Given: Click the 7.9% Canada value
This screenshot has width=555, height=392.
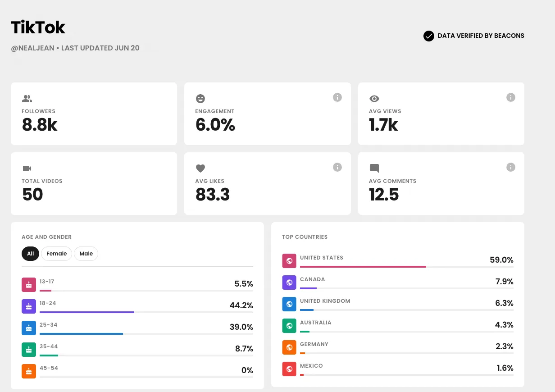Looking at the screenshot, I should [x=505, y=282].
